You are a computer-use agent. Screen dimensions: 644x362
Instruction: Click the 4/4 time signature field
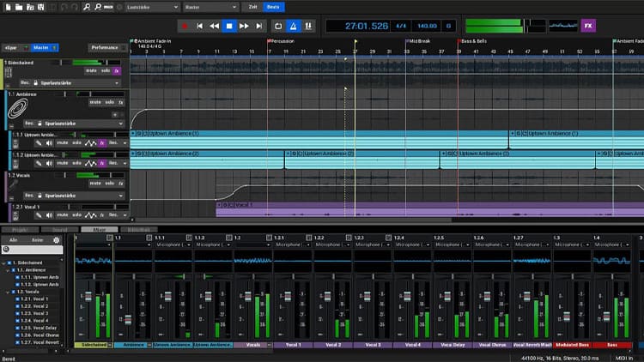(401, 26)
